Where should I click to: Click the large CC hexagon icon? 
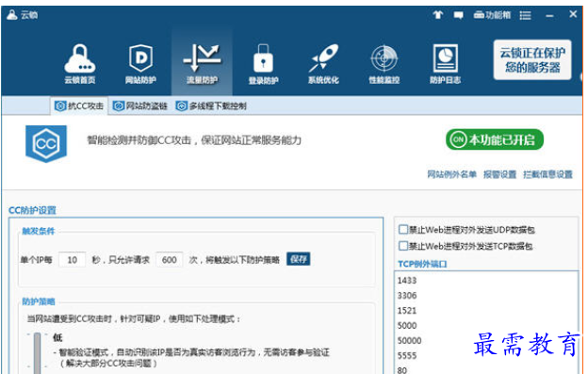pyautogui.click(x=46, y=143)
